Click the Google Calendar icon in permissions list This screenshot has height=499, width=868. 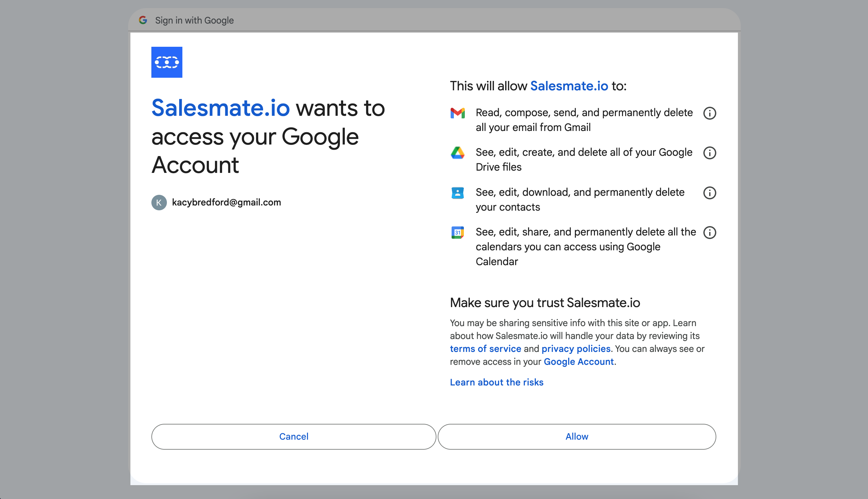(457, 232)
